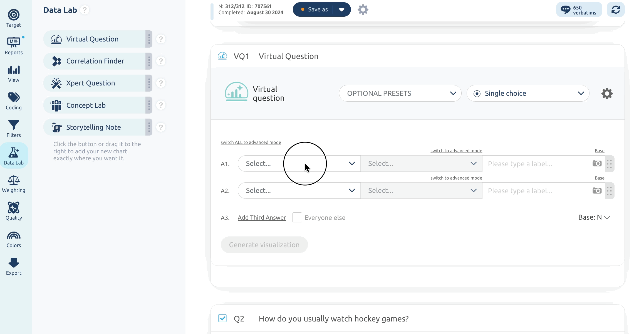Add a Virtual Question from Data Lab
The height and width of the screenshot is (334, 644).
point(95,39)
